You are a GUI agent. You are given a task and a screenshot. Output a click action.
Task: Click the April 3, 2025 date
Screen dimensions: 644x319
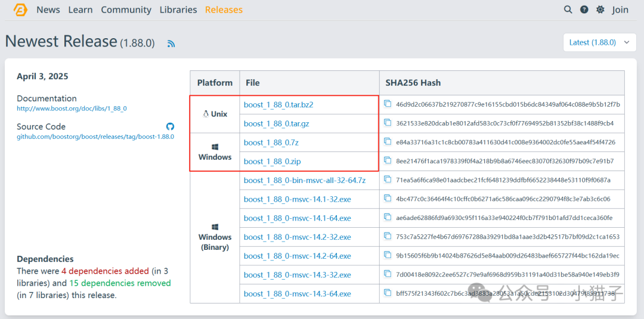coord(43,76)
